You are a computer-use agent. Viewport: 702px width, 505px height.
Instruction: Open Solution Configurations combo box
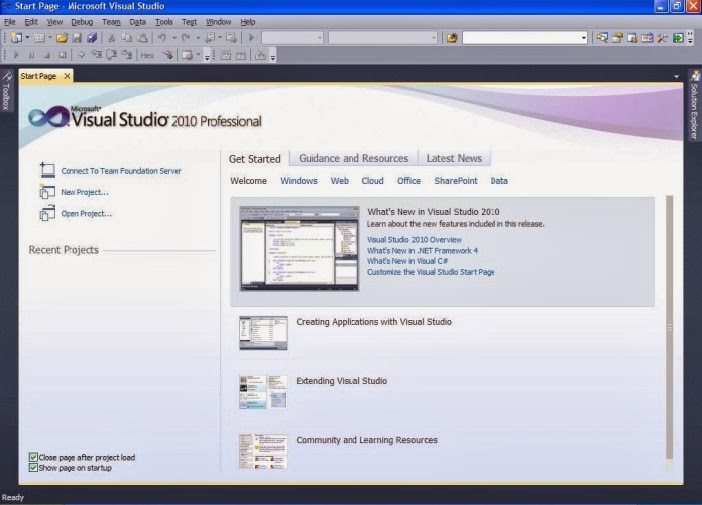pos(292,38)
